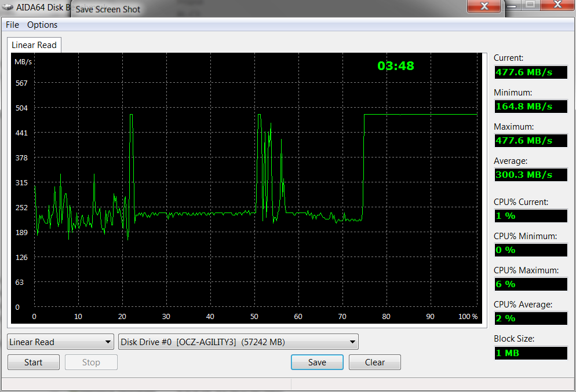Click the Stop button

(x=91, y=362)
